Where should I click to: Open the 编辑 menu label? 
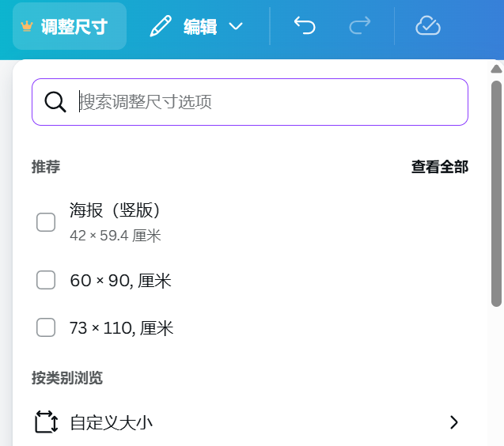200,27
